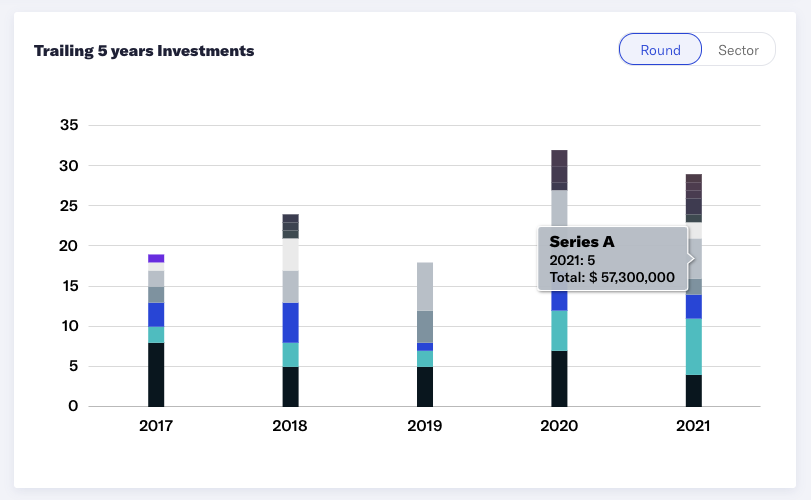Click the slate gray segment of the 2019 bar
The height and width of the screenshot is (500, 811).
(425, 327)
